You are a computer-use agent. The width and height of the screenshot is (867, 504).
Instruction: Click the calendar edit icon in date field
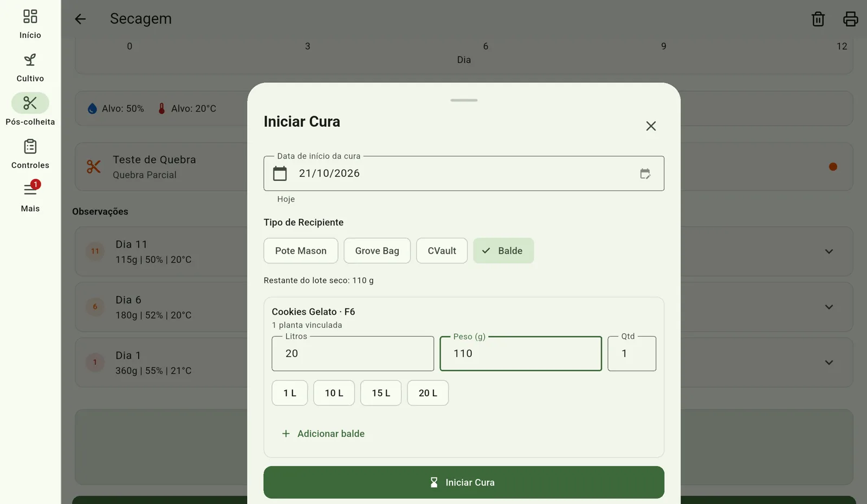coord(645,173)
